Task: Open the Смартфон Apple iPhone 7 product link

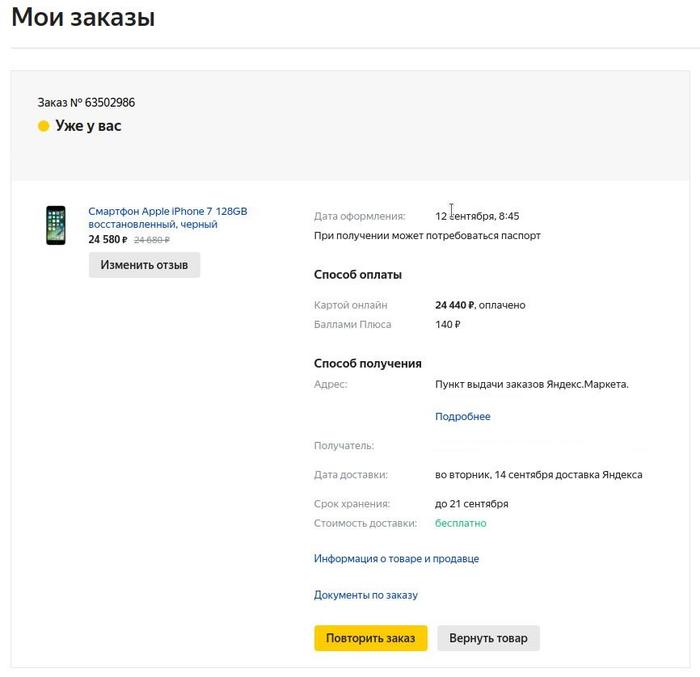Action: [x=167, y=218]
